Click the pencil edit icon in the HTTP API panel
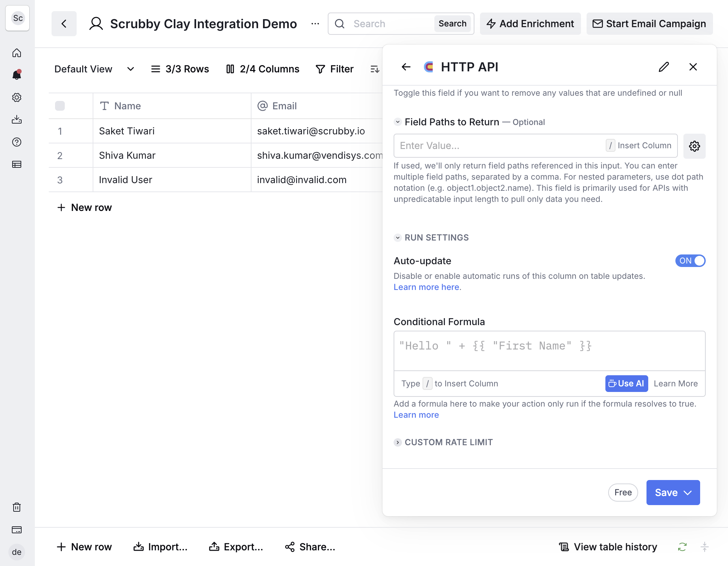 [664, 67]
